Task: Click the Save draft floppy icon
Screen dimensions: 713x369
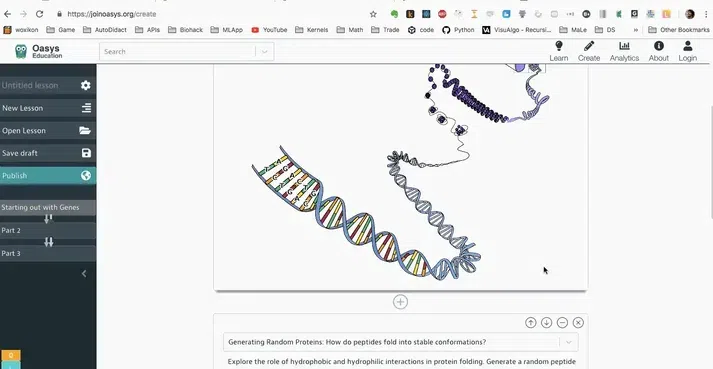Action: coord(86,153)
